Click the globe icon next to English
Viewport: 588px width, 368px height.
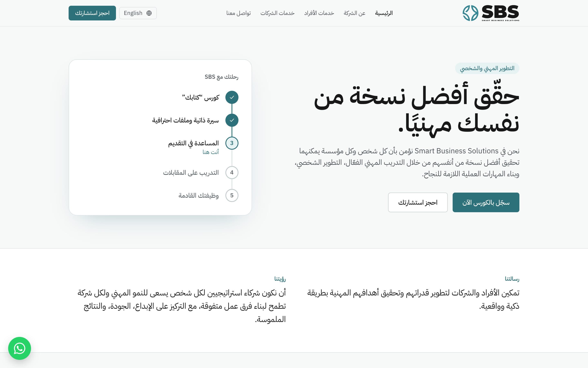149,13
